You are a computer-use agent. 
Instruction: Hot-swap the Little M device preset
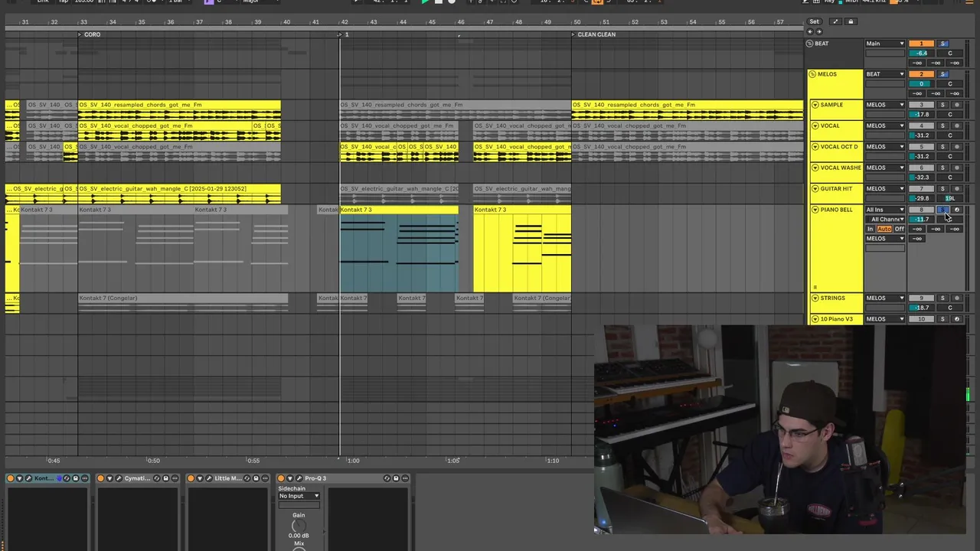247,478
